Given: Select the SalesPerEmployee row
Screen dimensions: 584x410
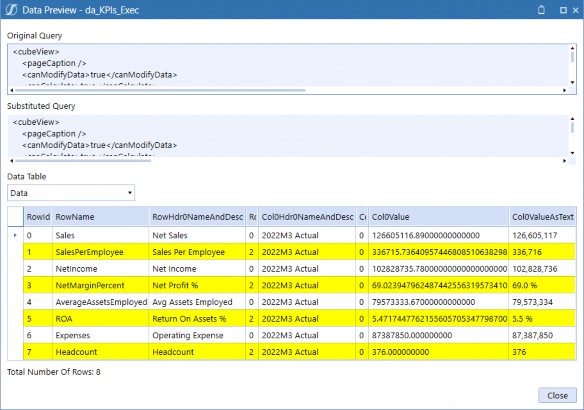Looking at the screenshot, I should 299,252.
